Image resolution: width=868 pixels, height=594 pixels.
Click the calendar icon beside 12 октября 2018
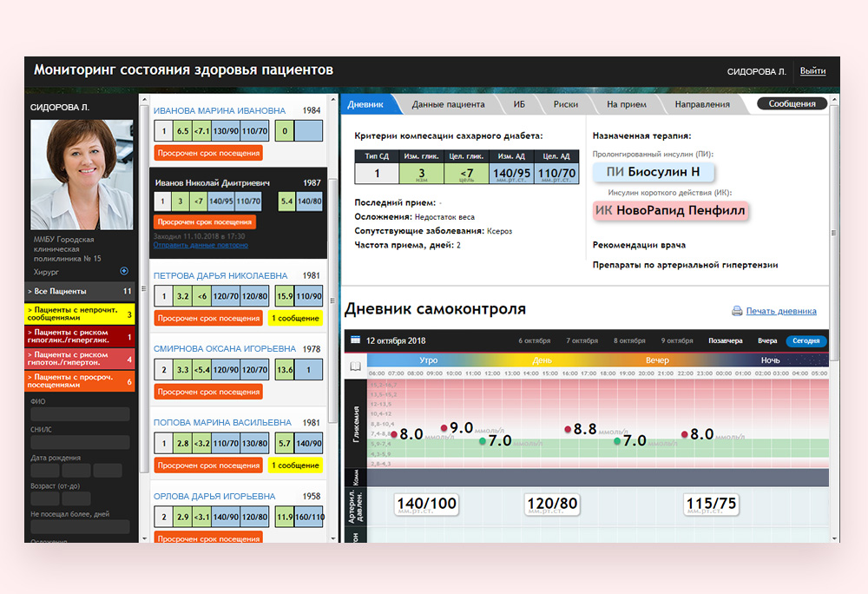point(355,340)
